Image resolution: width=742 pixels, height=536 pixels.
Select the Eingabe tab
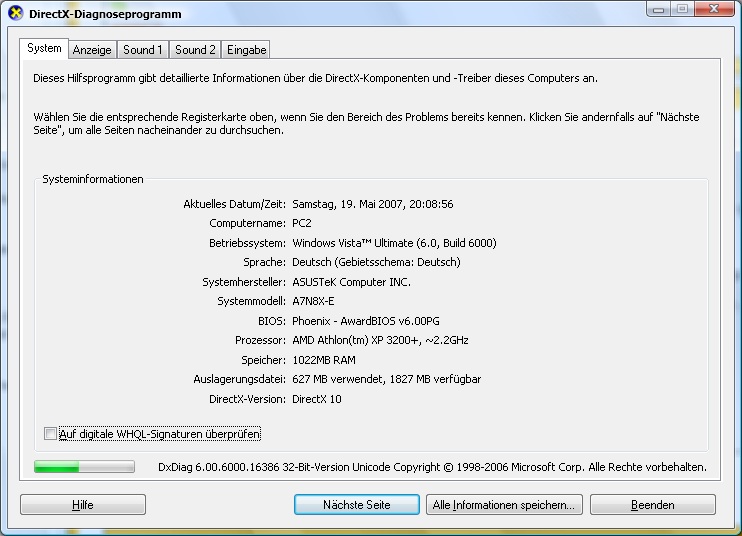246,50
